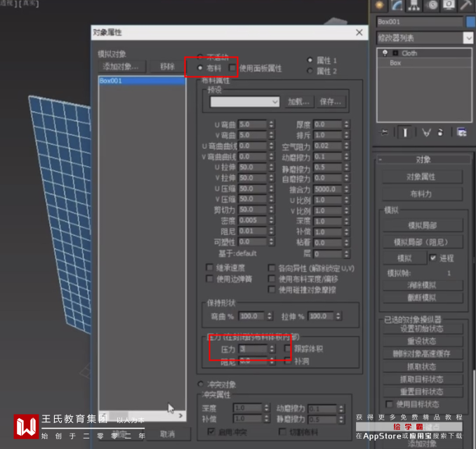The height and width of the screenshot is (449, 476).
Task: Click the 对象属性 button in panel
Action: pyautogui.click(x=422, y=177)
